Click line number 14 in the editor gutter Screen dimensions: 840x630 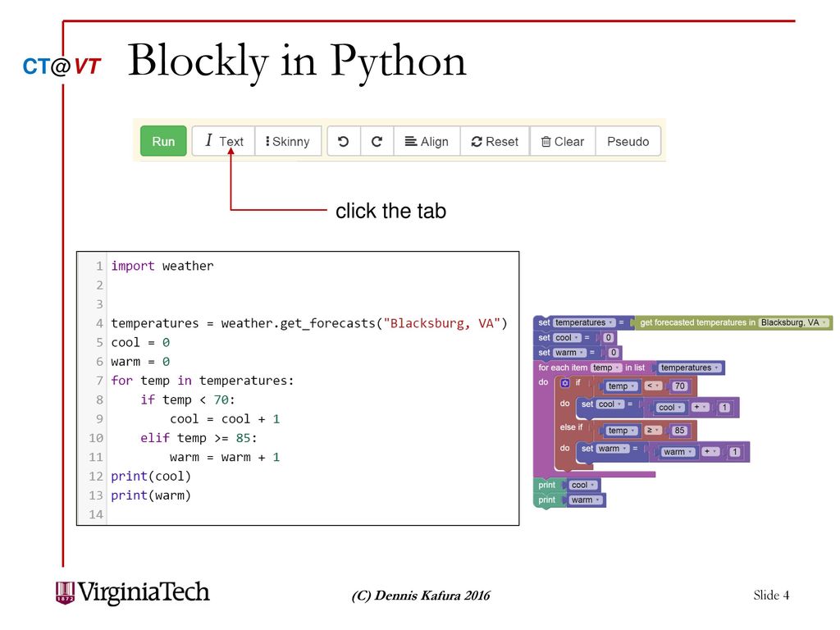96,514
